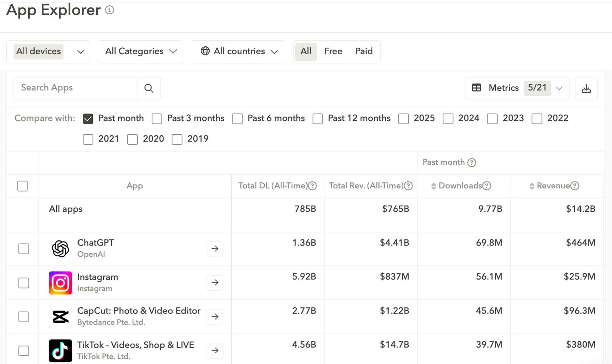Open the Metrics 5/21 dropdown
Screen dimensions: 612x364
click(x=559, y=88)
